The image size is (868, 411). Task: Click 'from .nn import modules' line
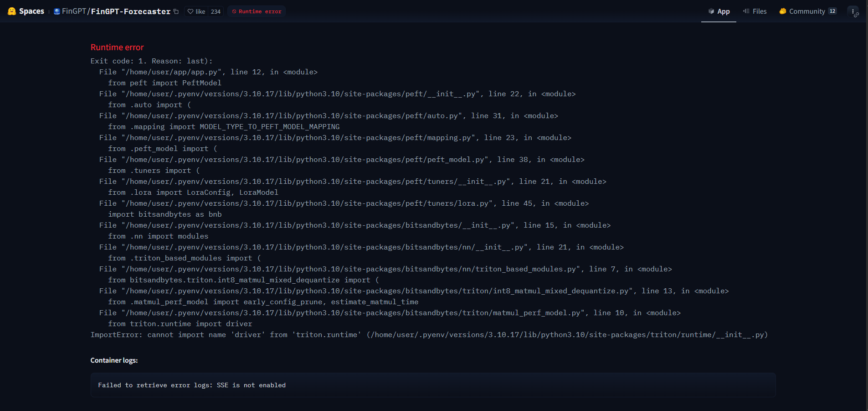[x=158, y=236]
